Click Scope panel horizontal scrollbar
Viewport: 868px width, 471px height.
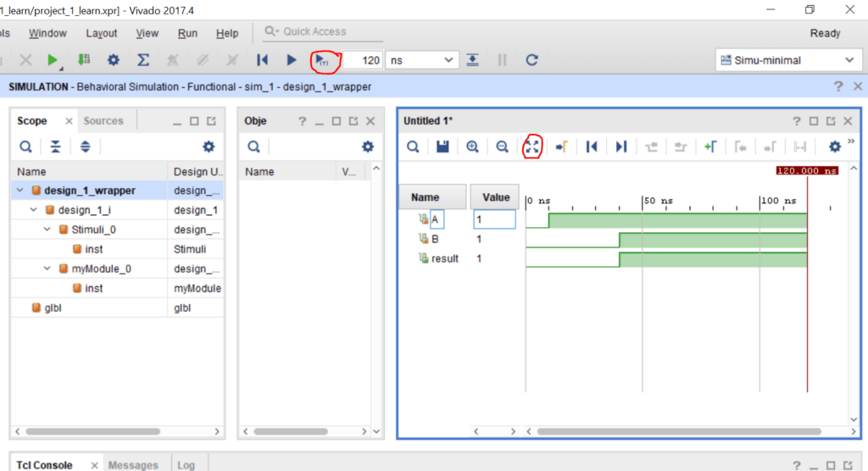click(92, 431)
